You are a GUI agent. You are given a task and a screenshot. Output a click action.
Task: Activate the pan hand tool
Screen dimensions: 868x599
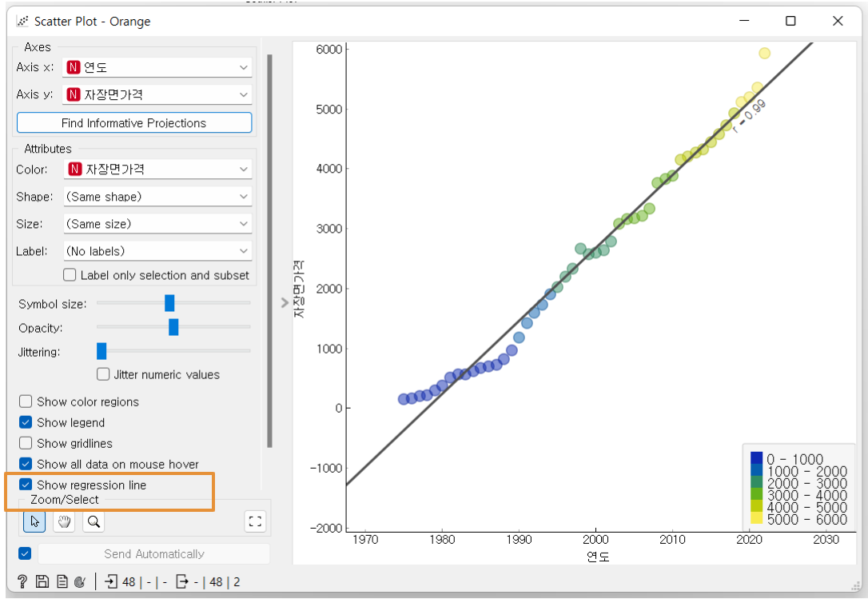tap(64, 521)
